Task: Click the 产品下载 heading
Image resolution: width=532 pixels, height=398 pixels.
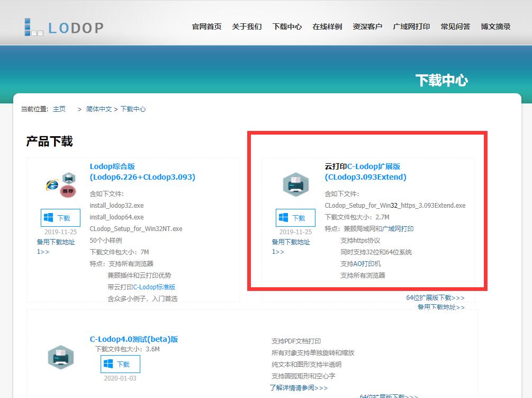Action: [50, 141]
